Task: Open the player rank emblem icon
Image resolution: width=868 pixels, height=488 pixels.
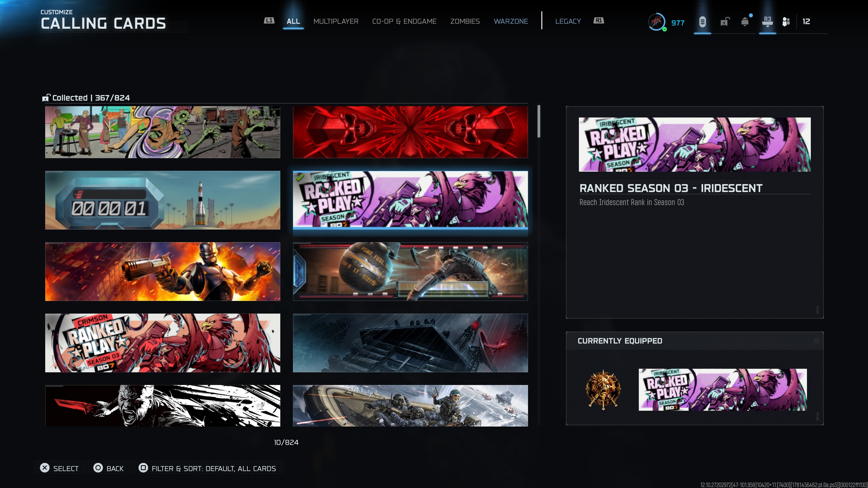Action: coord(657,22)
